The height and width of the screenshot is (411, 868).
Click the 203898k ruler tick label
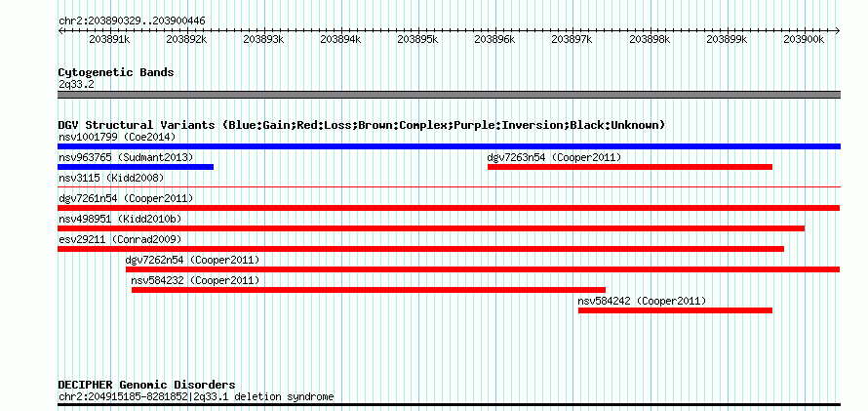click(650, 39)
